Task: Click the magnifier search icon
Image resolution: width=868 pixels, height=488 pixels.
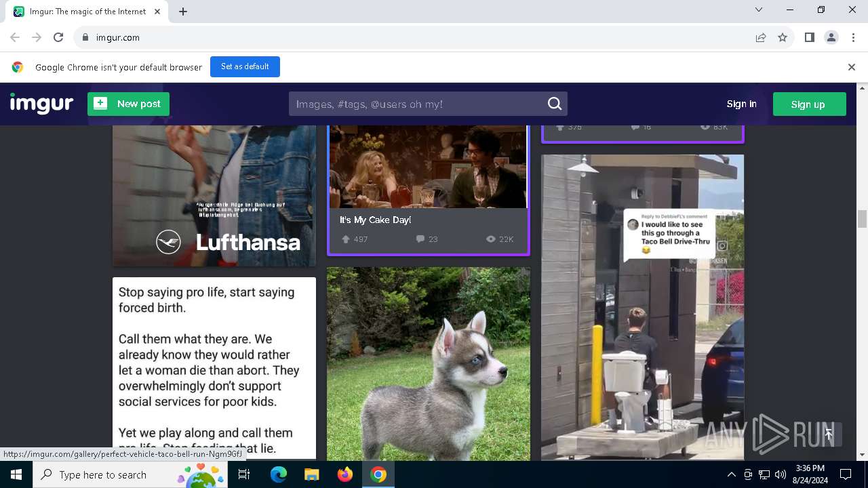Action: pyautogui.click(x=555, y=104)
